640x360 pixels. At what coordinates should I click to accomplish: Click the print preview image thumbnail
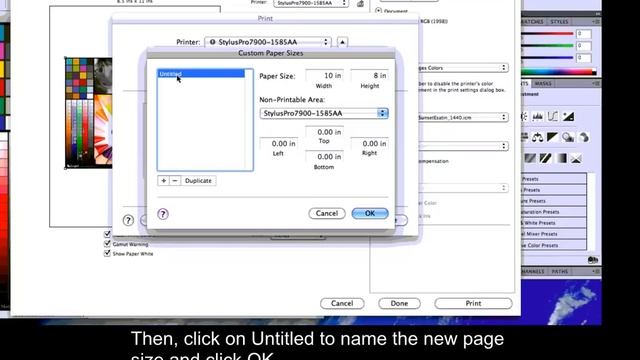tap(89, 113)
